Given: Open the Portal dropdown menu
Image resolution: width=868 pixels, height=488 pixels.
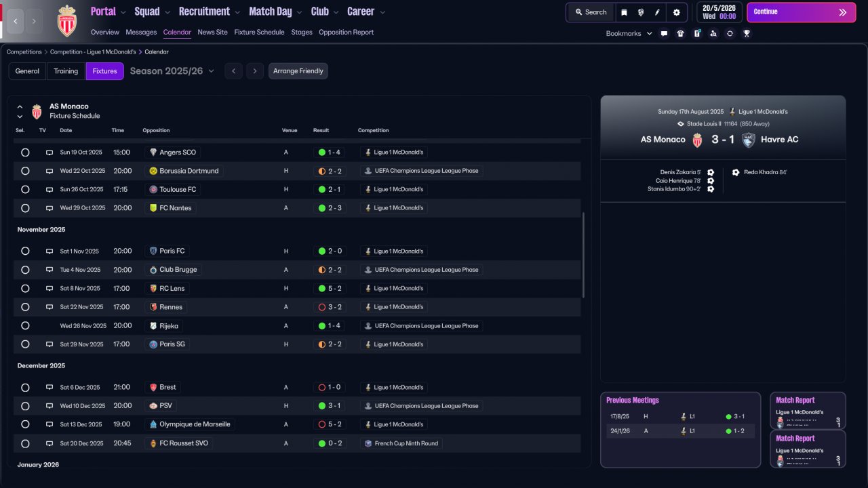Looking at the screenshot, I should pos(108,12).
